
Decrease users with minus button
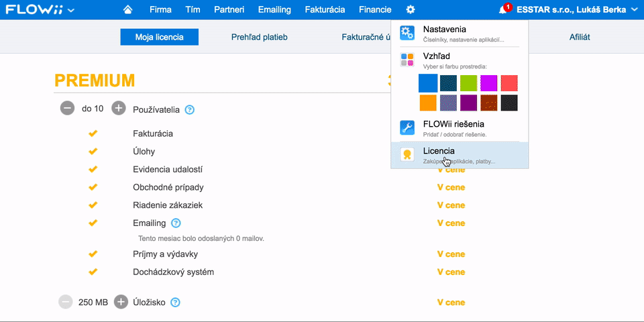(x=67, y=109)
